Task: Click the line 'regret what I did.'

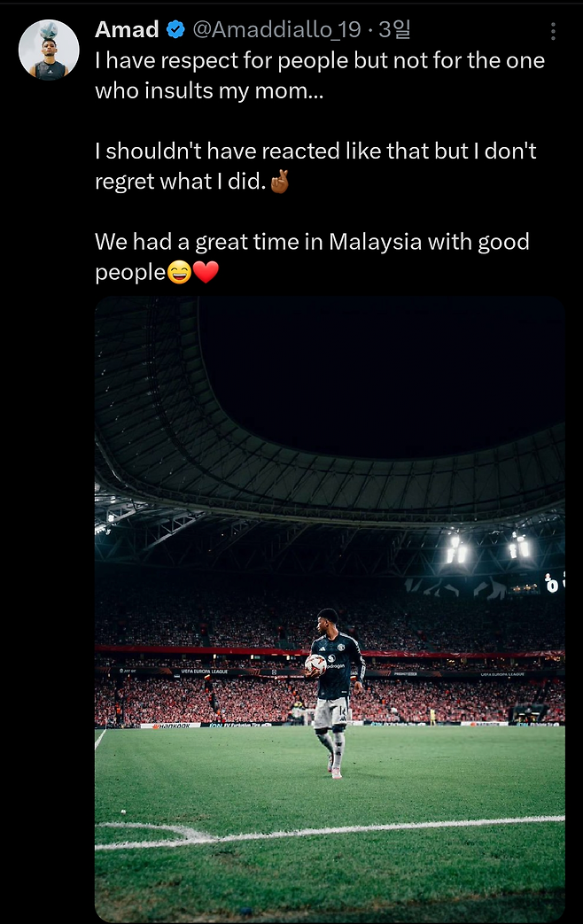Action: pos(181,182)
